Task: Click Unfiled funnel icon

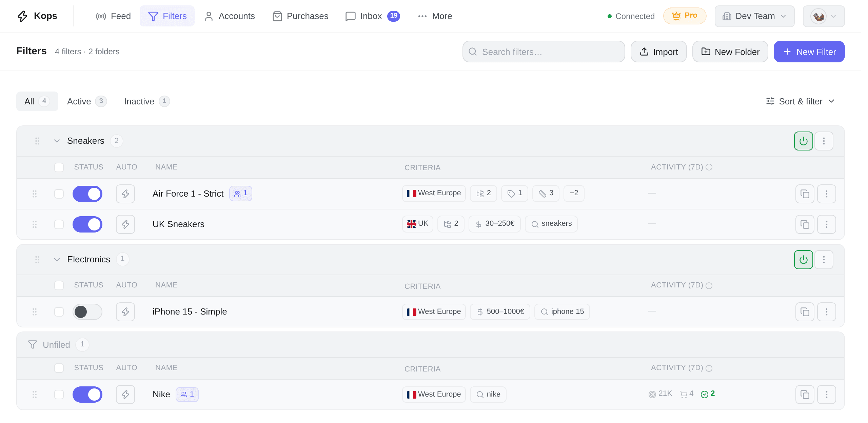Action: (33, 345)
